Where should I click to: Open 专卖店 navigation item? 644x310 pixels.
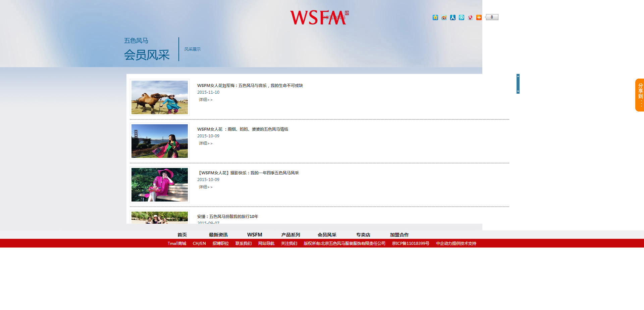click(x=363, y=235)
